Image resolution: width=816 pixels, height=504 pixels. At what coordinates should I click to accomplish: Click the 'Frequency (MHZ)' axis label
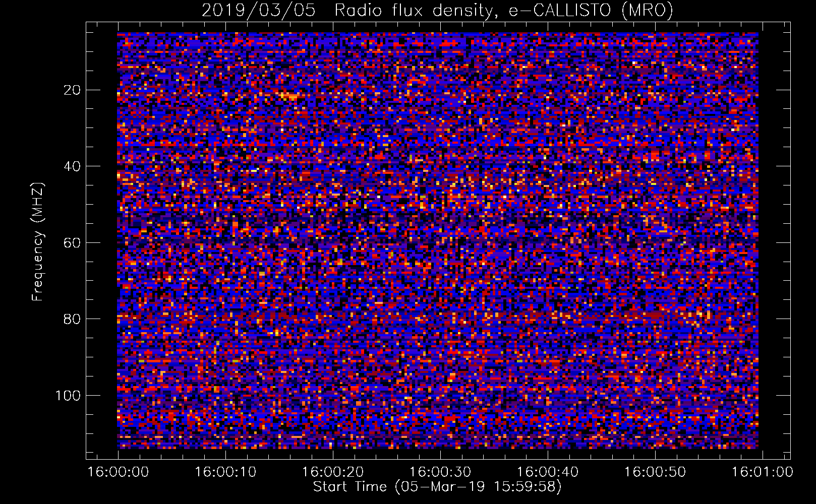click(38, 242)
